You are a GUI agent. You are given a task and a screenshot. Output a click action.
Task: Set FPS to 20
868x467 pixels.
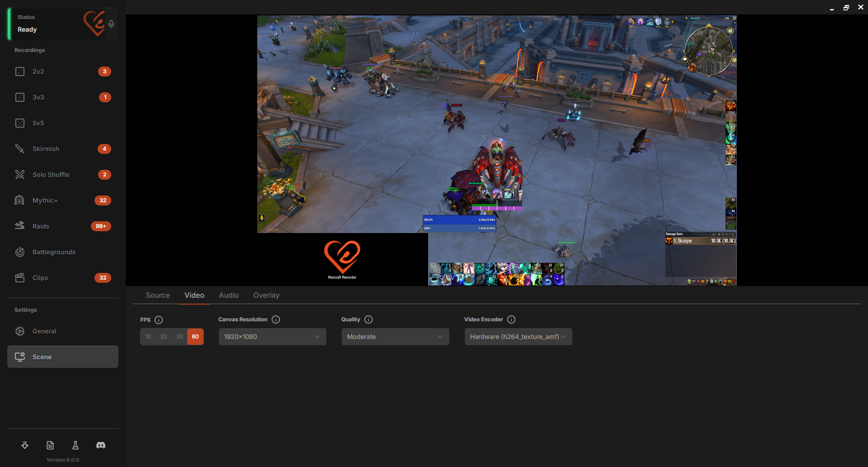coord(164,337)
